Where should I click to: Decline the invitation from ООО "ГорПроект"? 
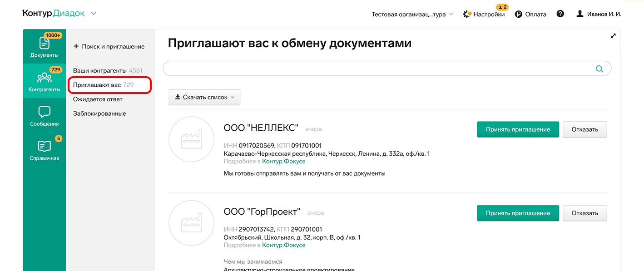point(585,213)
